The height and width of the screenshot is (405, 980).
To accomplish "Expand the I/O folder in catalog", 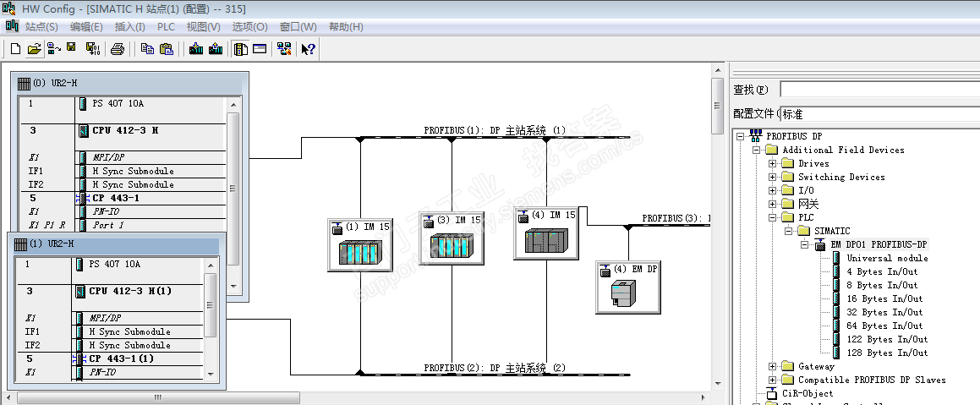I will (x=773, y=190).
